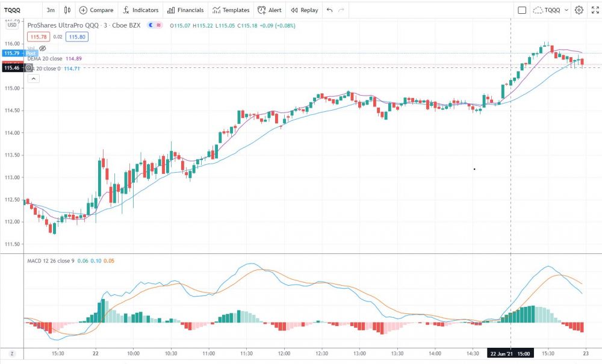Click the USD currency label on price axis
The height and width of the screenshot is (364, 602).
tap(11, 25)
